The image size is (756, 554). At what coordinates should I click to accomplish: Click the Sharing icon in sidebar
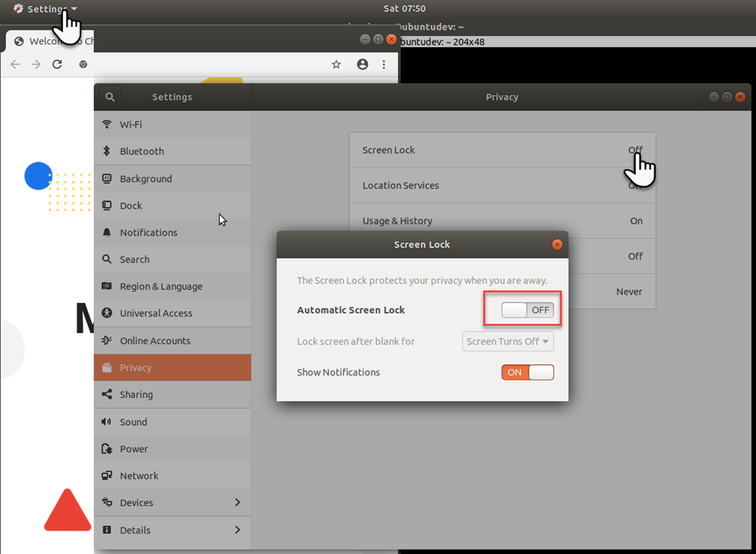(107, 394)
